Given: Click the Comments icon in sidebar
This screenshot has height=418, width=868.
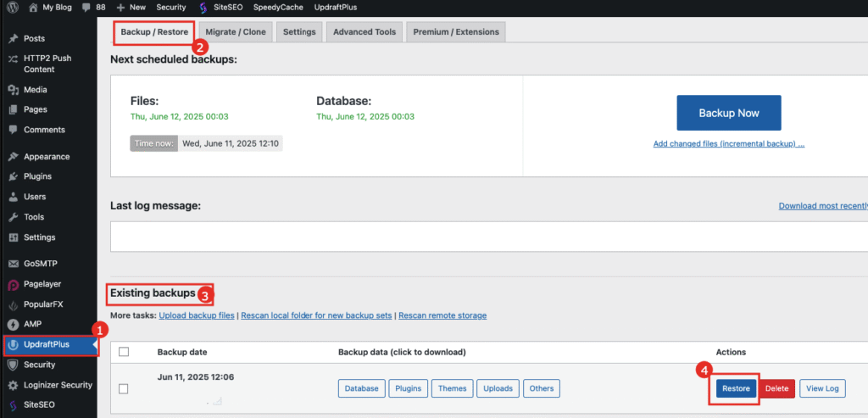Looking at the screenshot, I should tap(14, 130).
